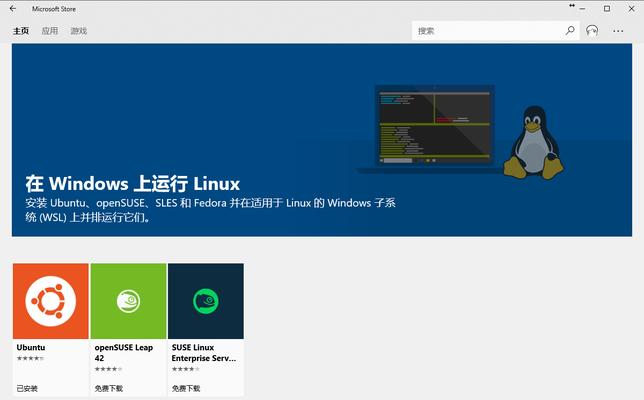The height and width of the screenshot is (400, 644).
Task: Open the Ubuntu app tile image
Action: tap(51, 301)
